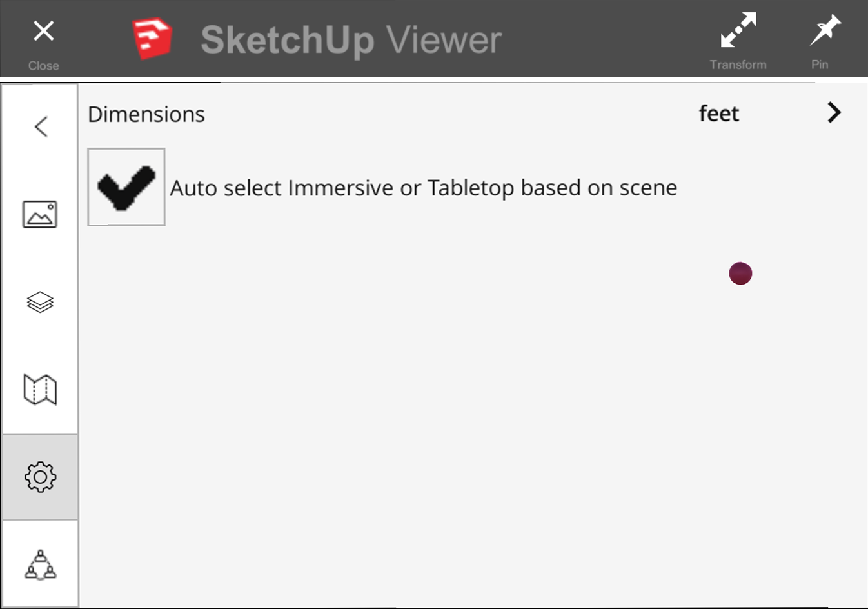Click the 'Transform' text label
Image resolution: width=868 pixels, height=609 pixels.
point(738,65)
